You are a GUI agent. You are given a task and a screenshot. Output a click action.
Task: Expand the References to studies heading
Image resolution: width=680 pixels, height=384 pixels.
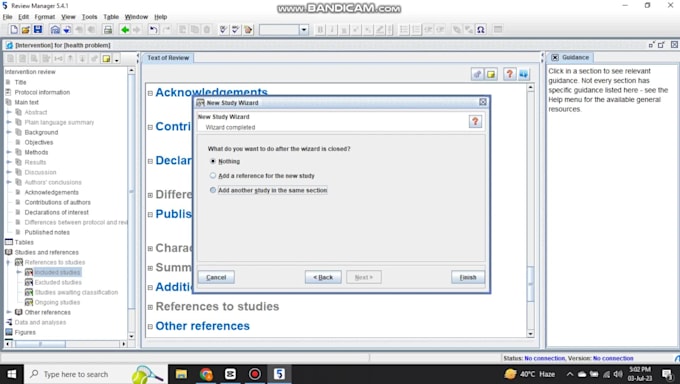(150, 307)
